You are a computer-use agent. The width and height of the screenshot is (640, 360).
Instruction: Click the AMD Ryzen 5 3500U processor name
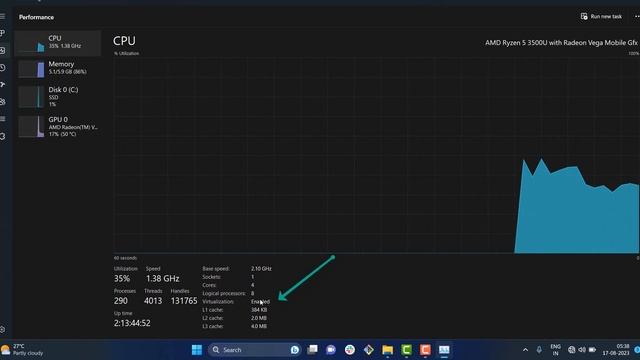[561, 42]
